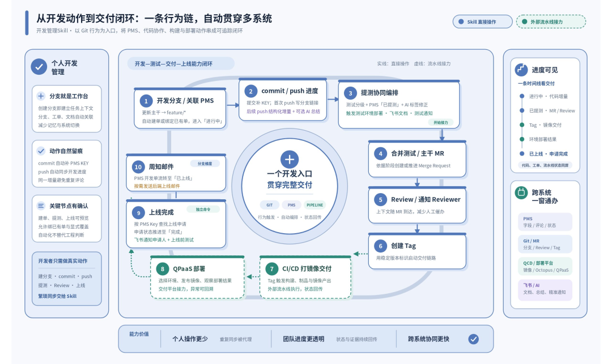This screenshot has height=364, width=612.
Task: Click the blue checkmark icon after 跨系统协同更快
Action: 473,339
